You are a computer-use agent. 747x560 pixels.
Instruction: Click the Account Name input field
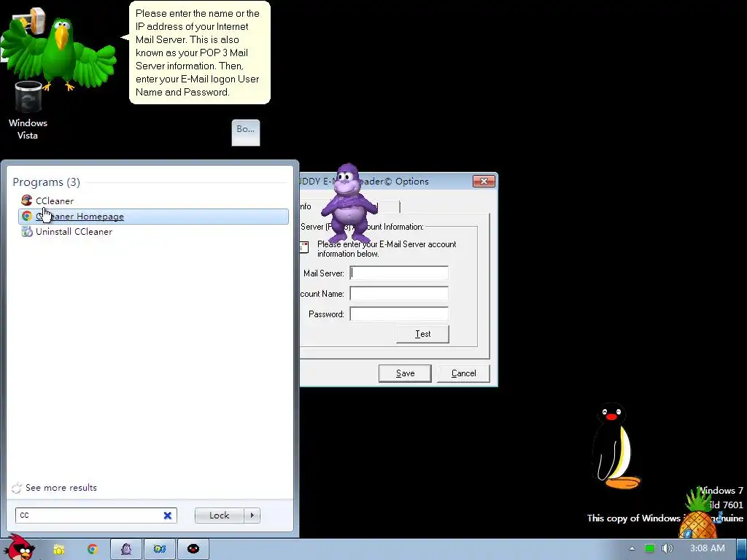point(399,293)
